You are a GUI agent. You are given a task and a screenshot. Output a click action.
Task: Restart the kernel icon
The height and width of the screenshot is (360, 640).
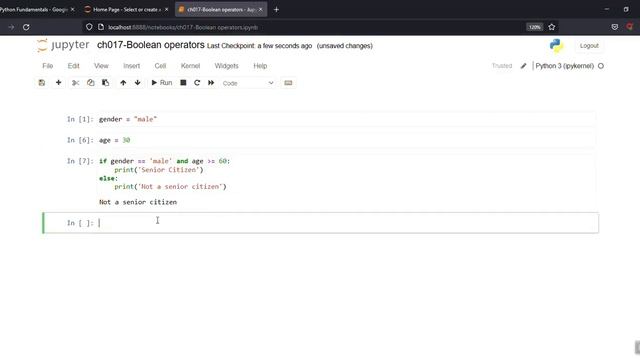(x=197, y=83)
